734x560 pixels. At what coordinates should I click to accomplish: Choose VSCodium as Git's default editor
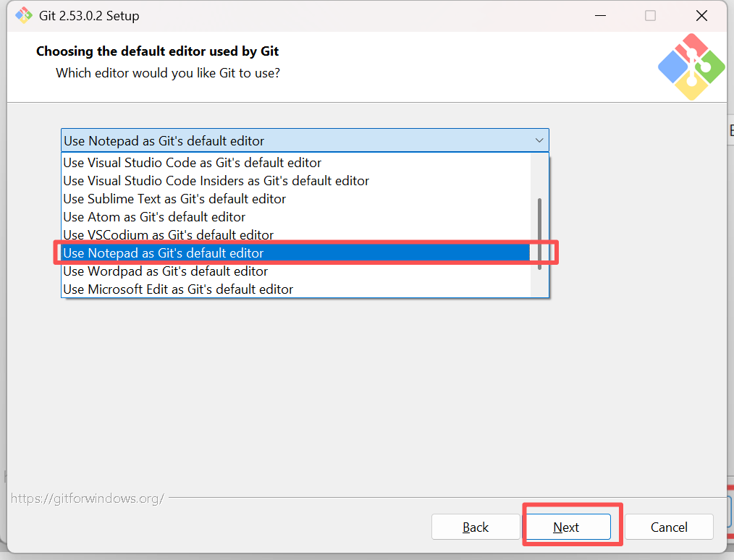click(296, 235)
